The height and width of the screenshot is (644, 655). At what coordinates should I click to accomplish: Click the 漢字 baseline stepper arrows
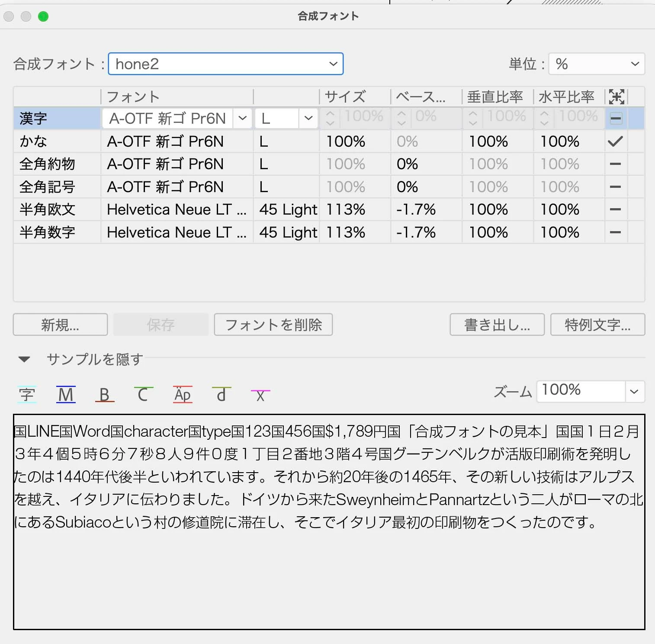point(401,118)
